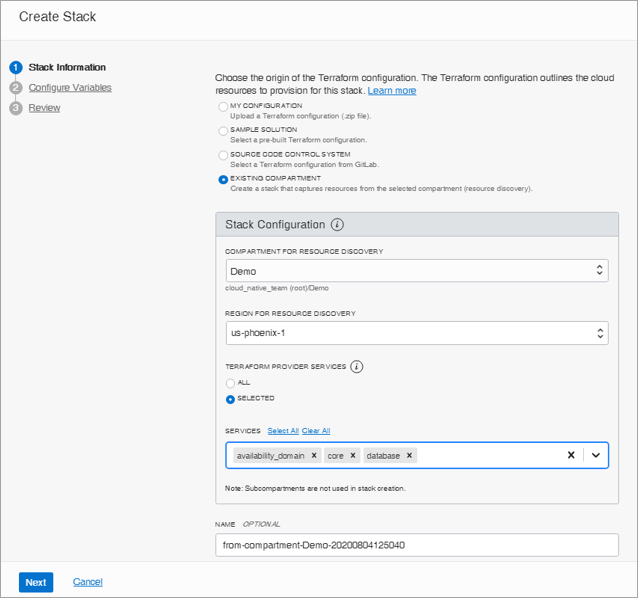This screenshot has width=638, height=598.
Task: Click the subcompartments note text
Action: (x=315, y=488)
